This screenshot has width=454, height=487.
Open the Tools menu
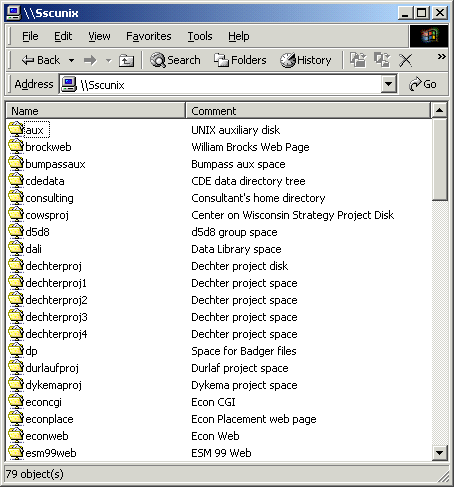[200, 36]
